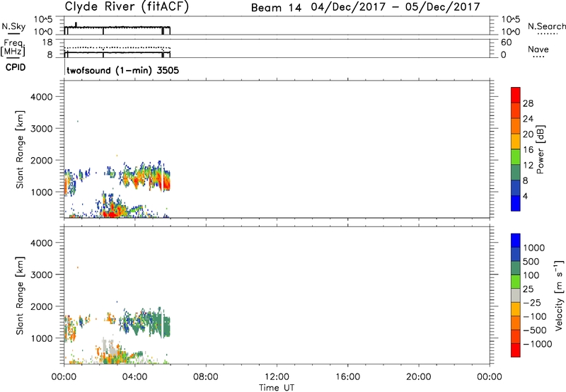Click the '08:00' time axis tick label

pos(206,377)
